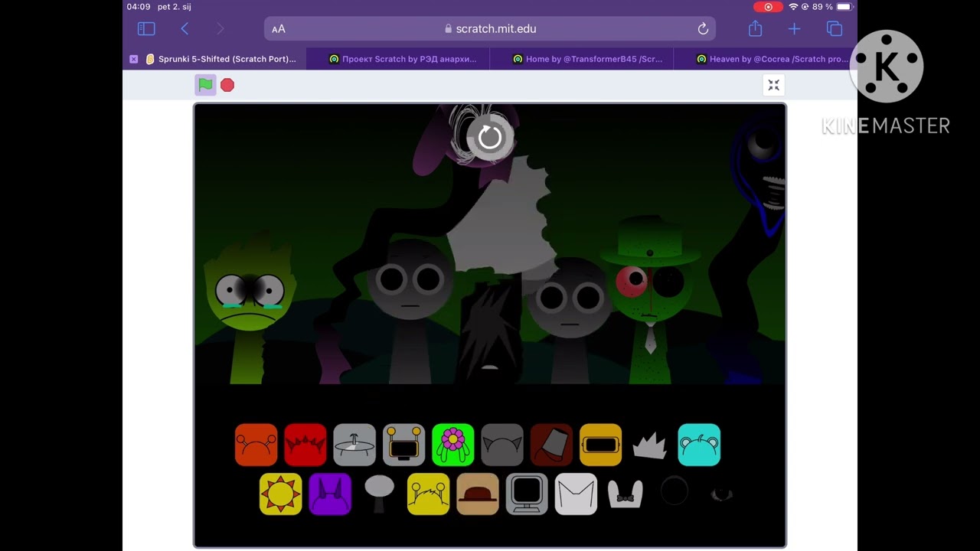Screen dimensions: 980x551
Task: Choose the yellow sun character icon
Action: pyautogui.click(x=281, y=494)
